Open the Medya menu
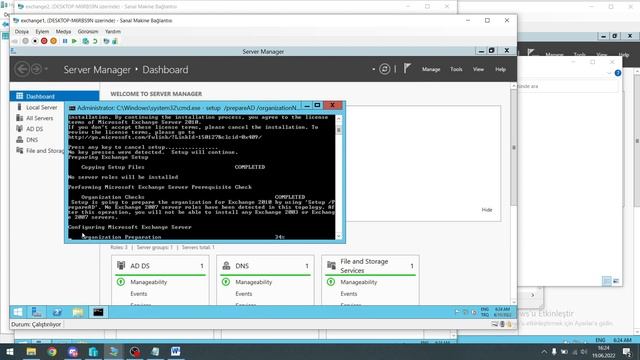 tap(63, 31)
